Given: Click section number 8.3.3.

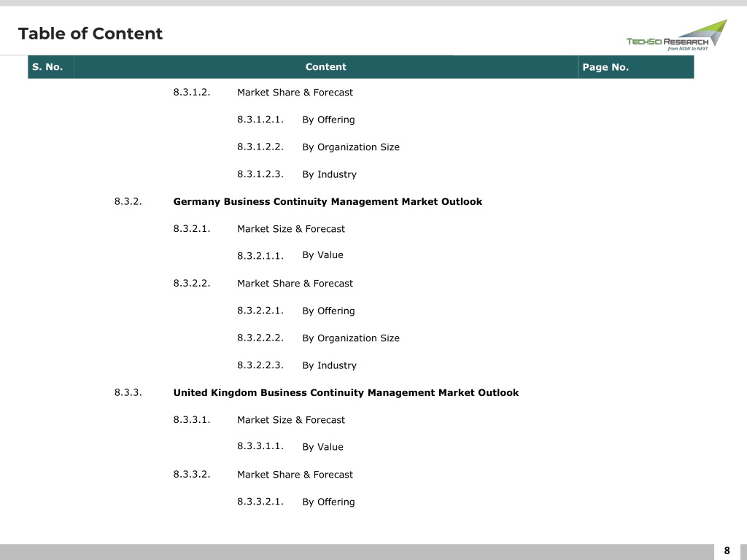Looking at the screenshot, I should [x=128, y=392].
